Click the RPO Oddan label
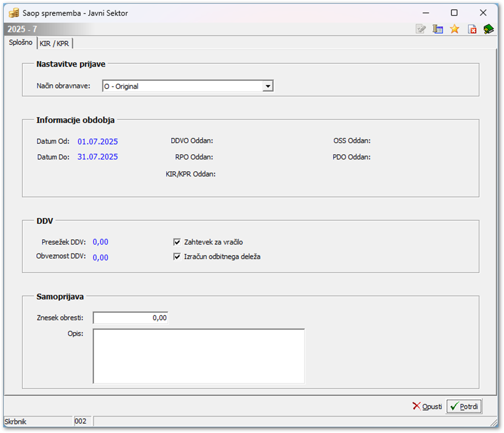The width and height of the screenshot is (504, 433). pos(194,157)
